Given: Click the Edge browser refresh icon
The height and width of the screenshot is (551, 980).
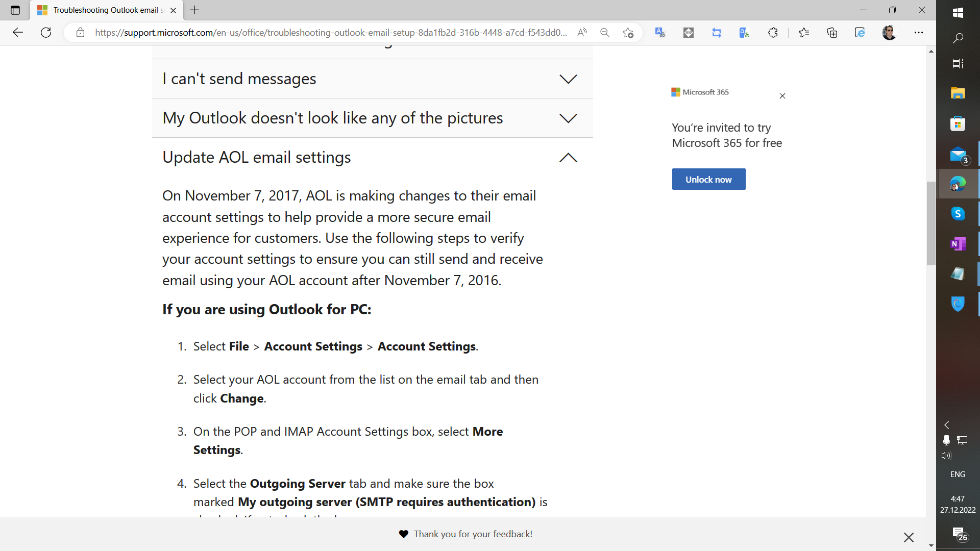Looking at the screenshot, I should [45, 32].
